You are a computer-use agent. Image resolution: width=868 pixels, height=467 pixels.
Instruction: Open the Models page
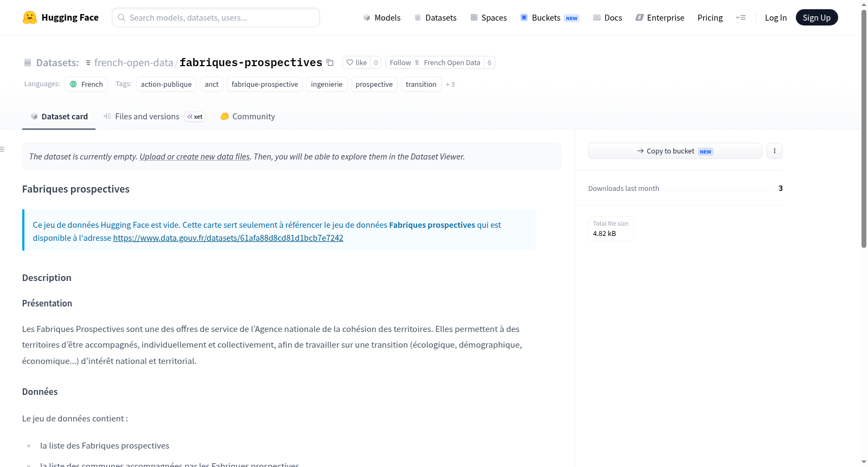pyautogui.click(x=382, y=17)
